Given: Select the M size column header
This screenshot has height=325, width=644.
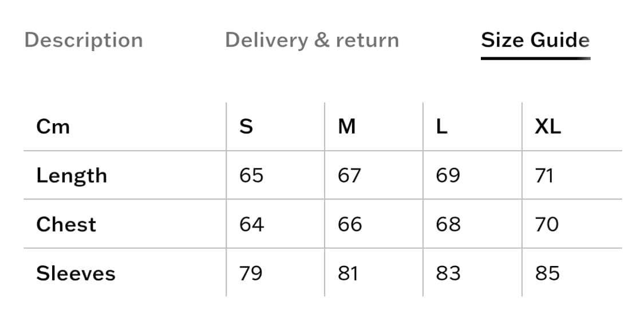Looking at the screenshot, I should [x=347, y=127].
